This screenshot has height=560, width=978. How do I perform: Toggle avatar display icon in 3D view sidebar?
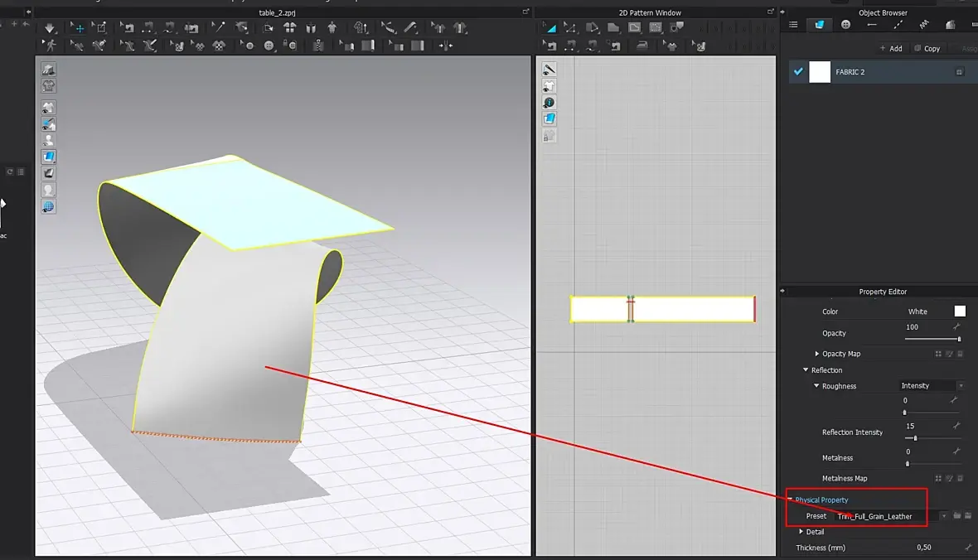click(49, 140)
